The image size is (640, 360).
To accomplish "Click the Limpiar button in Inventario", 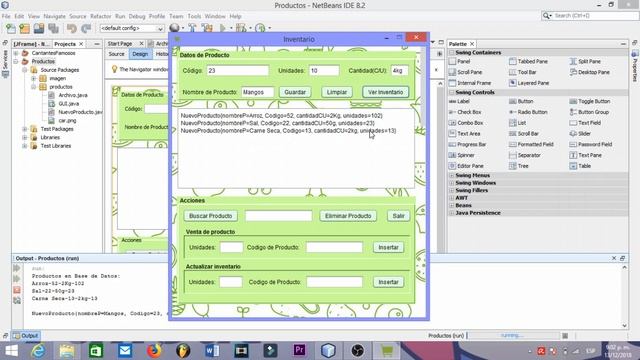I will point(337,92).
